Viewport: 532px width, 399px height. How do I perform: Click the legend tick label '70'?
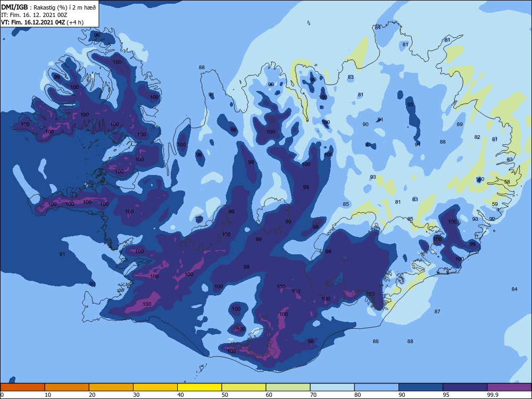pyautogui.click(x=313, y=395)
